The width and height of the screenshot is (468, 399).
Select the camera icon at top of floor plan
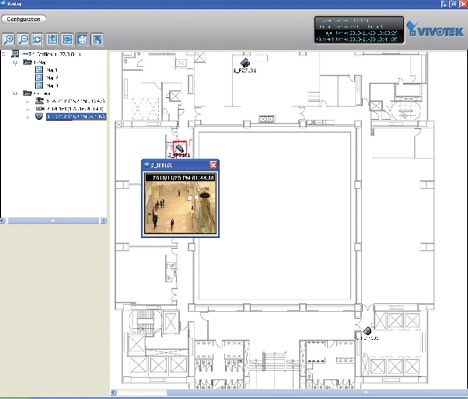click(245, 62)
